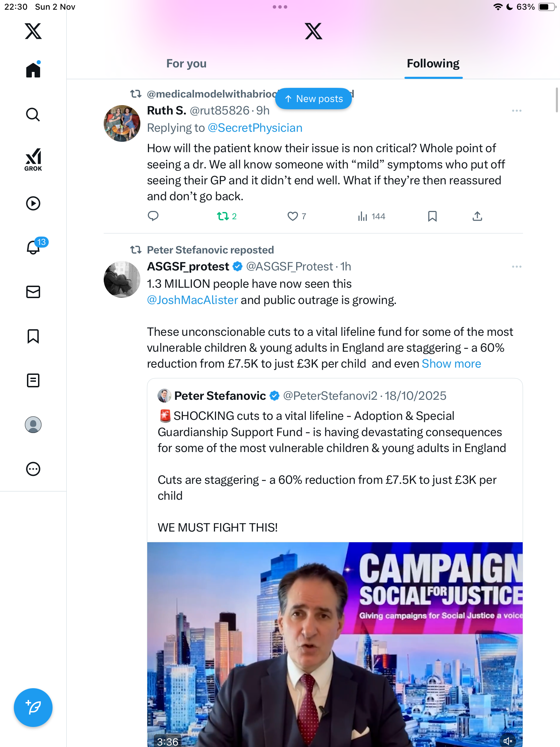Open more options on ASGSF_protest post
The image size is (560, 747).
[x=516, y=267]
